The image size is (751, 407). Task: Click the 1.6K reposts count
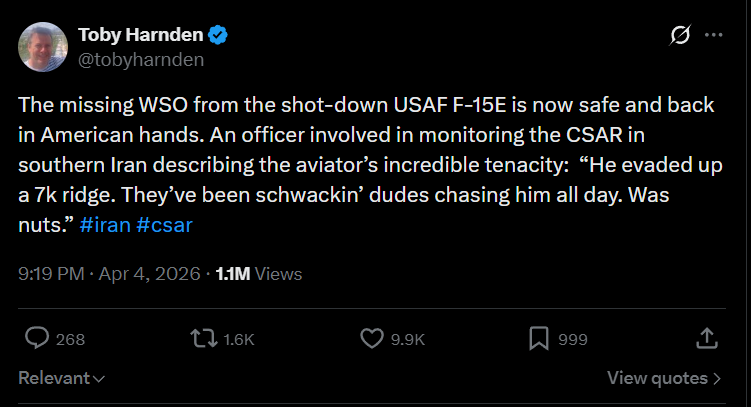tap(239, 339)
